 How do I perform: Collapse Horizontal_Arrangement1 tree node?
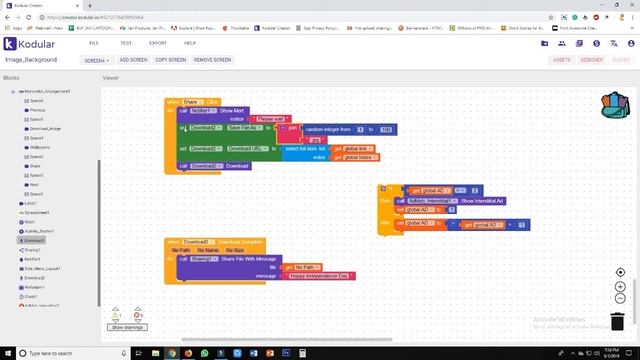click(x=13, y=92)
